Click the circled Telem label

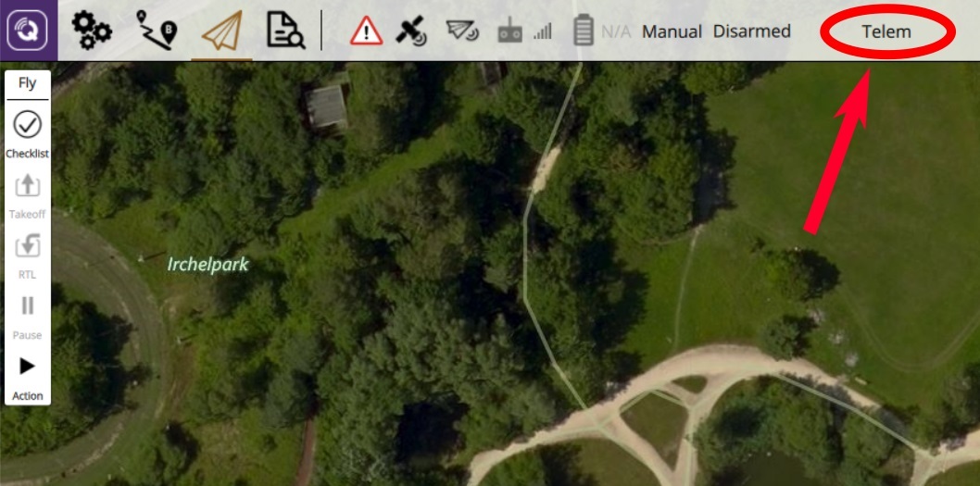pos(886,31)
